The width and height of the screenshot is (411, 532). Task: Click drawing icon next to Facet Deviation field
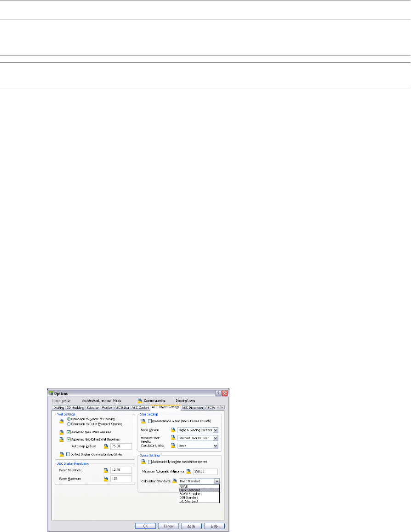106,470
